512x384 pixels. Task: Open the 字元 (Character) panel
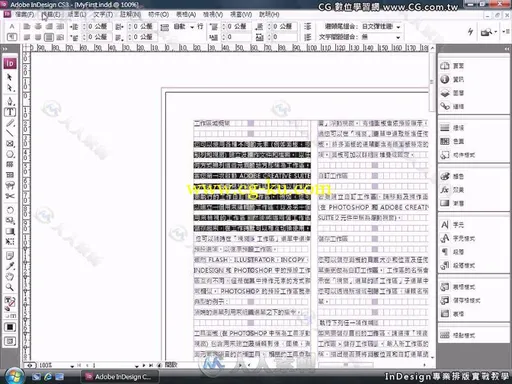coord(452,225)
